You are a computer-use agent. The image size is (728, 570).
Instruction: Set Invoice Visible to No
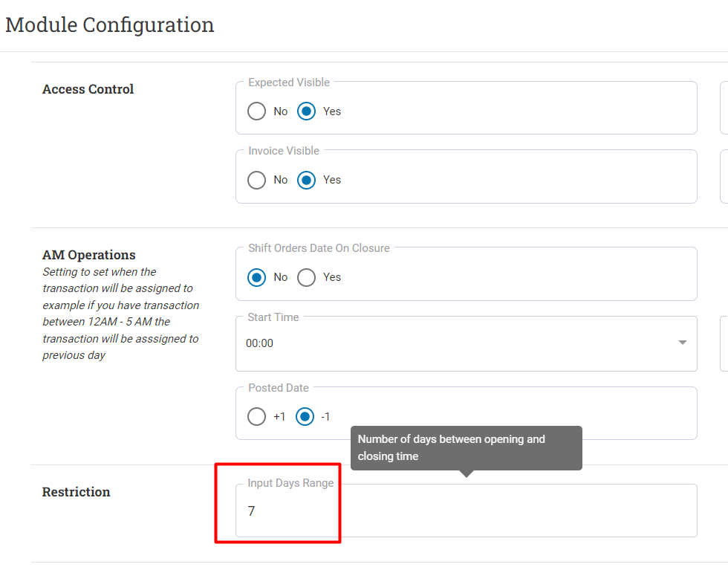click(x=257, y=181)
